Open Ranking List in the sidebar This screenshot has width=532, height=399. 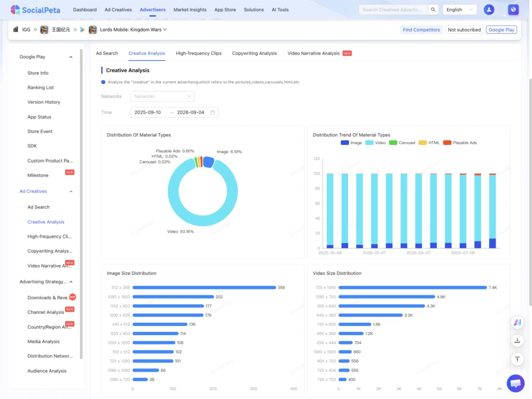click(41, 87)
